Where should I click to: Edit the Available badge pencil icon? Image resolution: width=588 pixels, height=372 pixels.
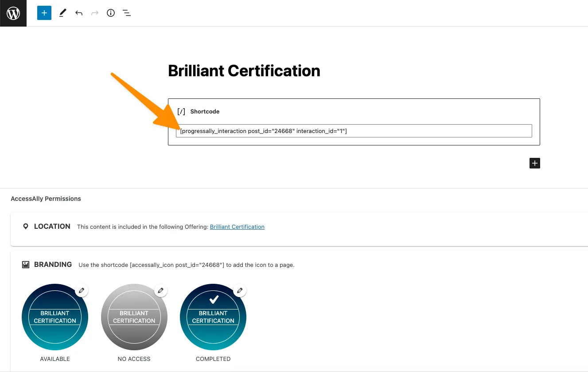pos(81,290)
